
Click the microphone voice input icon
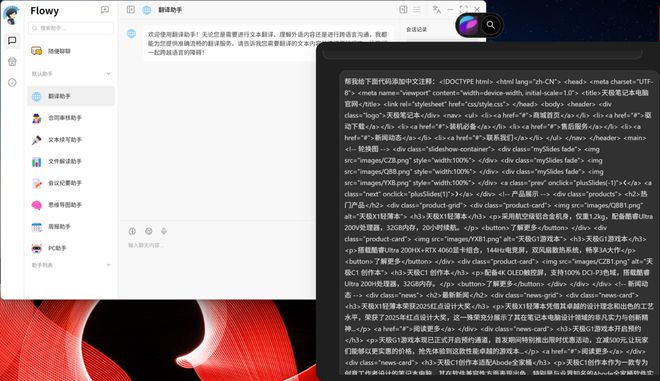pos(164,231)
